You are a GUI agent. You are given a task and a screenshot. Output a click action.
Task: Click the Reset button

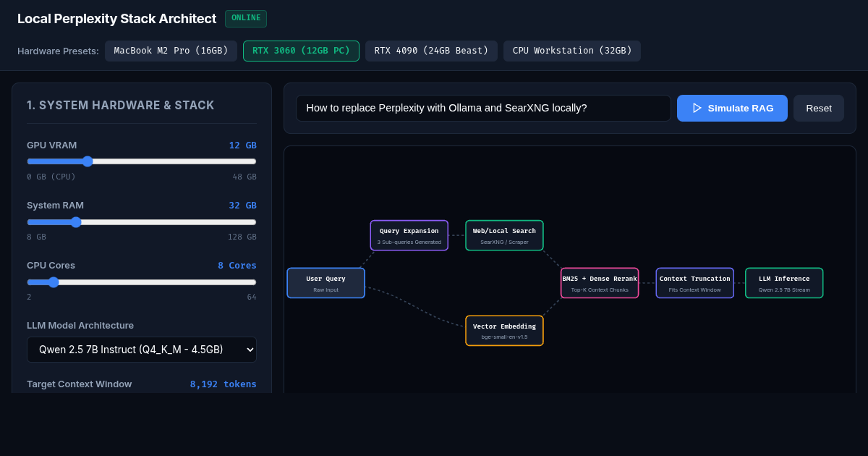(819, 108)
